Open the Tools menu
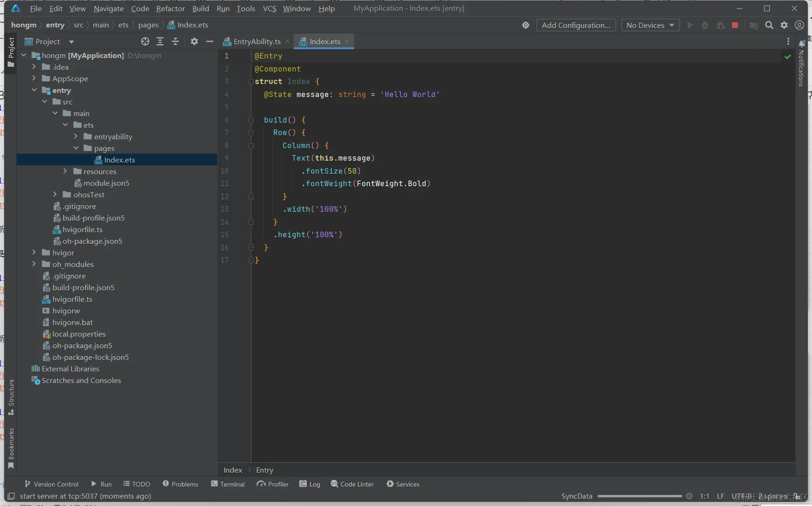The width and height of the screenshot is (812, 506). 245,8
